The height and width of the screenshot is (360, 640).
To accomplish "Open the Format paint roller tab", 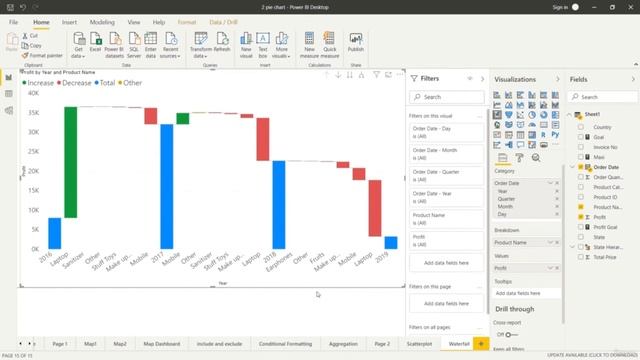I will tap(519, 158).
